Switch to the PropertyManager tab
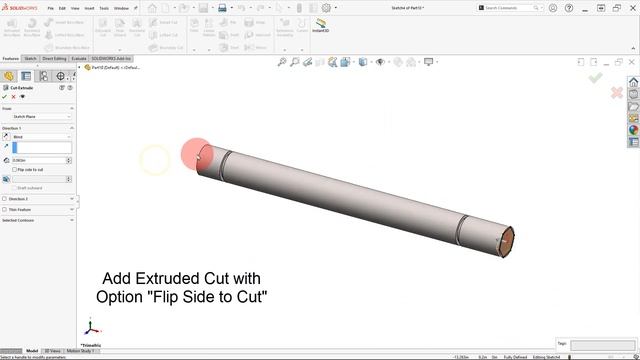640x360 pixels. coord(26,76)
